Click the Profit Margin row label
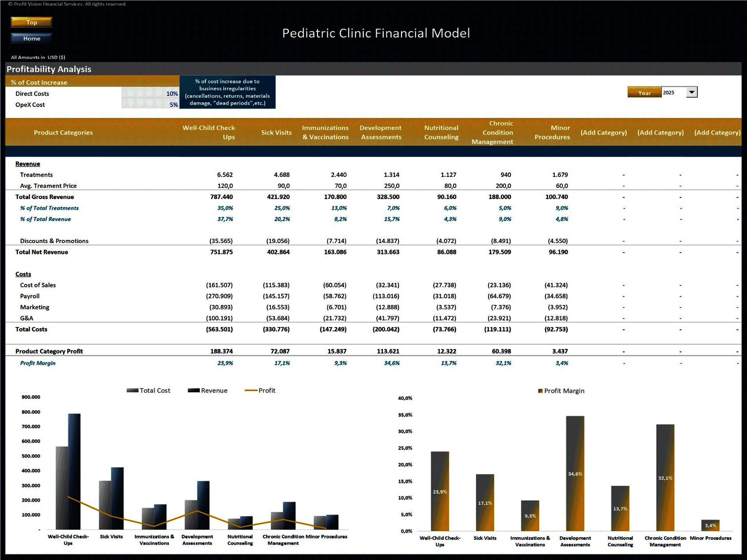747x560 pixels. pyautogui.click(x=38, y=363)
